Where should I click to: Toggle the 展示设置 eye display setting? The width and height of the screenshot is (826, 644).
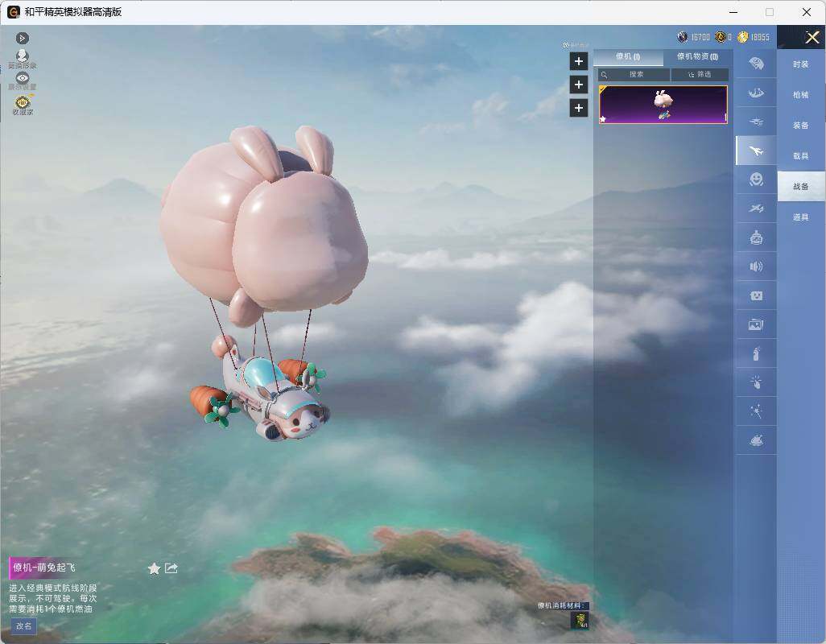click(x=22, y=81)
